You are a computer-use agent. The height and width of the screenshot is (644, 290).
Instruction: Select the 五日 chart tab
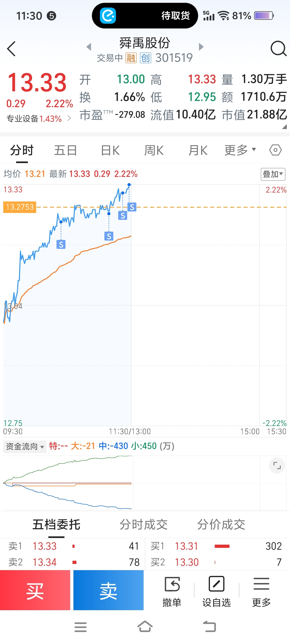(x=65, y=150)
